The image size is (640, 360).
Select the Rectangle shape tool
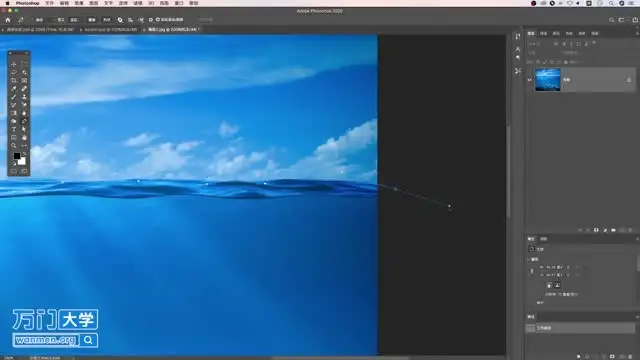click(x=13, y=138)
